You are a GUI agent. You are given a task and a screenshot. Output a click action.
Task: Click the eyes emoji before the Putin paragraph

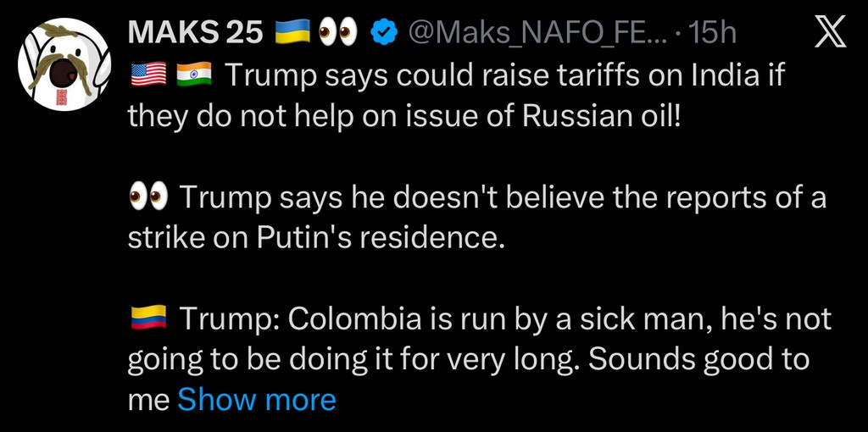(x=147, y=198)
